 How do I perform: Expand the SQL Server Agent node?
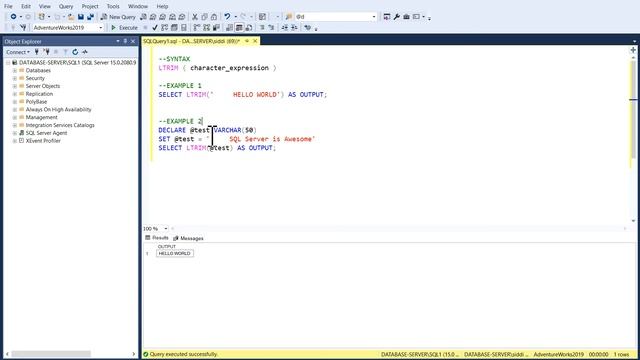[15, 133]
